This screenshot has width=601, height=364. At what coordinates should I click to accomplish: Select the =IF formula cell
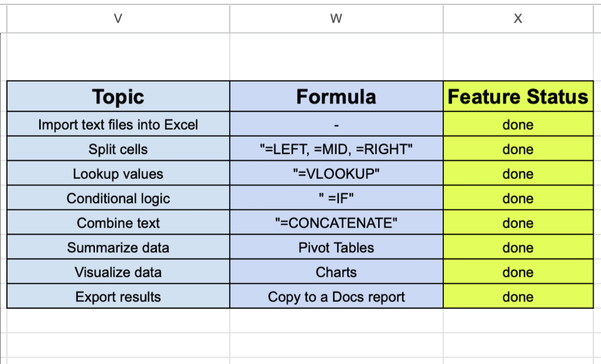(x=336, y=199)
